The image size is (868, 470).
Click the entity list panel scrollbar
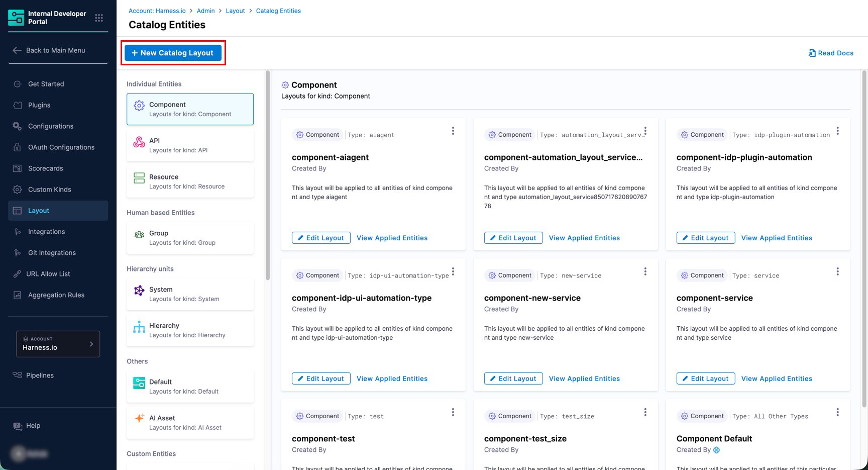click(268, 176)
